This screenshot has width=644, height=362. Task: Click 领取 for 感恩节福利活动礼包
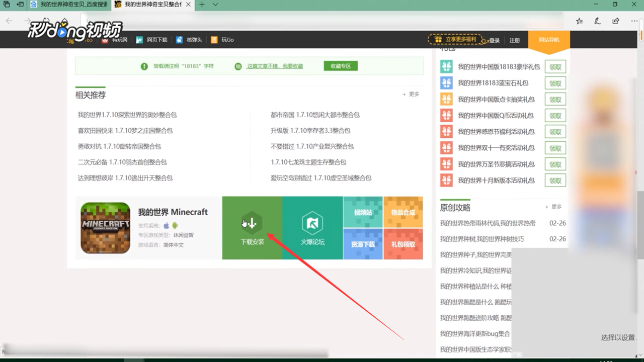point(555,132)
